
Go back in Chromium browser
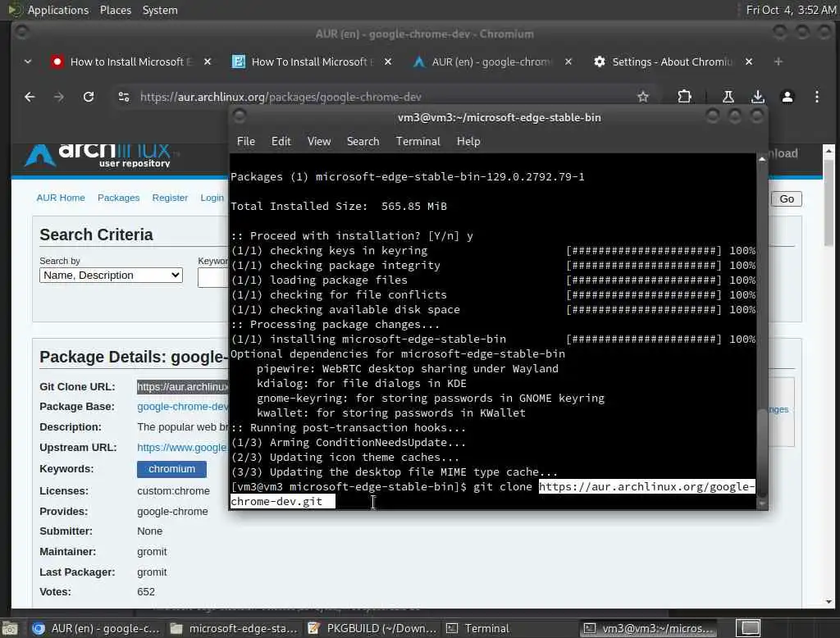pyautogui.click(x=30, y=97)
